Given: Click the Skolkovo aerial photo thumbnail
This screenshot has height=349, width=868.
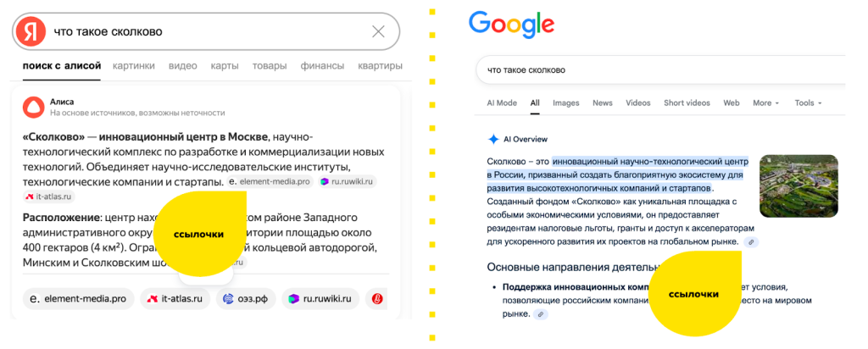Looking at the screenshot, I should click(798, 186).
